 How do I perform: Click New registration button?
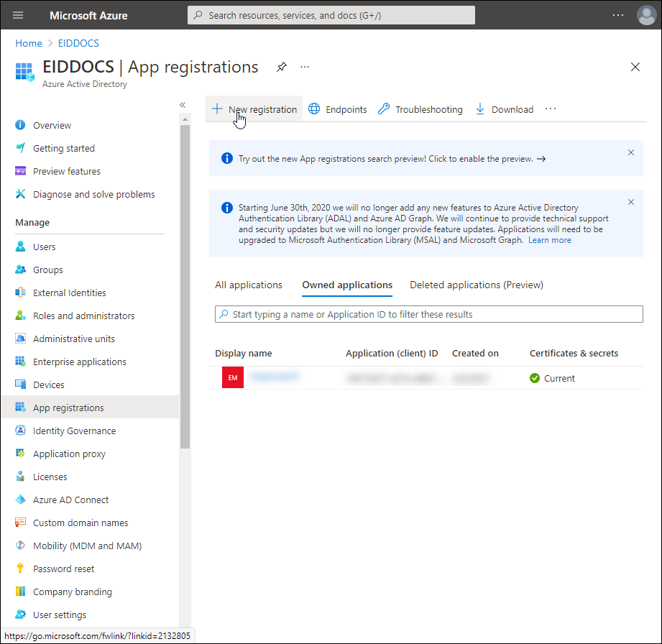point(254,109)
